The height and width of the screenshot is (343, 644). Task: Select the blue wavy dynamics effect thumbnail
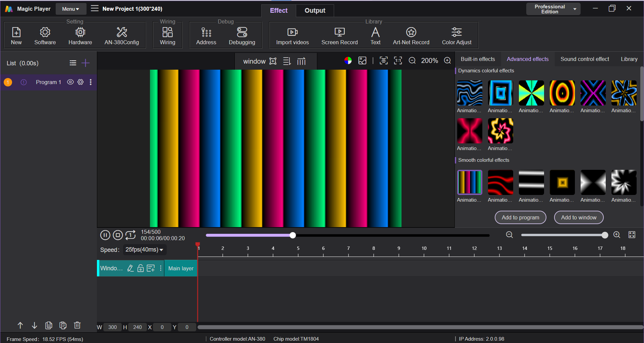point(470,93)
